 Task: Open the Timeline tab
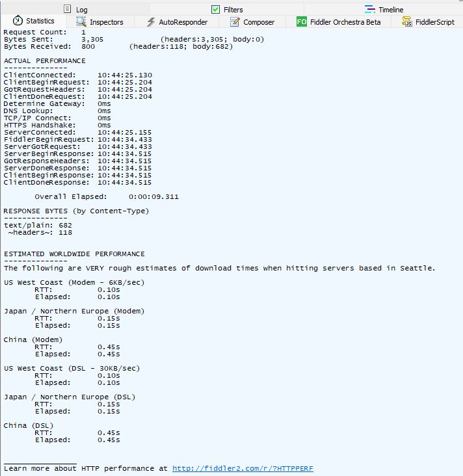[384, 9]
